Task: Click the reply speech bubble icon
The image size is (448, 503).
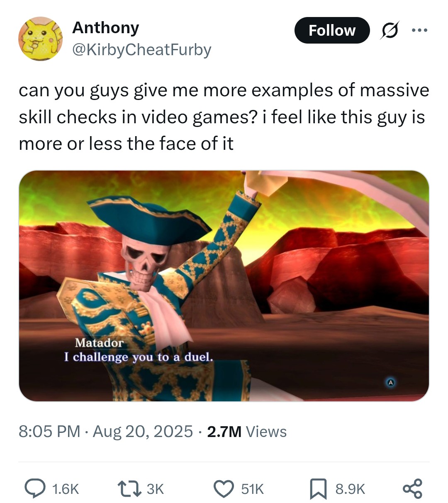Action: click(35, 488)
